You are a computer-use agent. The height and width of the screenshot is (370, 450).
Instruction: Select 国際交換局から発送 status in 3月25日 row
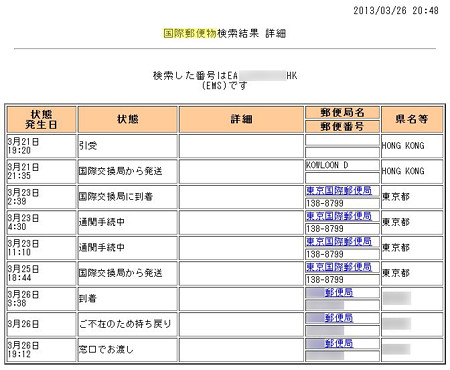[x=128, y=273]
